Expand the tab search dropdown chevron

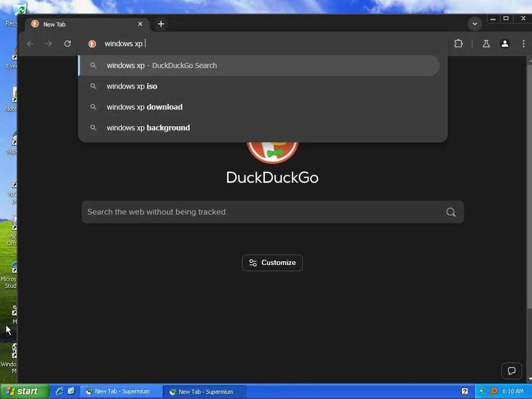[475, 24]
